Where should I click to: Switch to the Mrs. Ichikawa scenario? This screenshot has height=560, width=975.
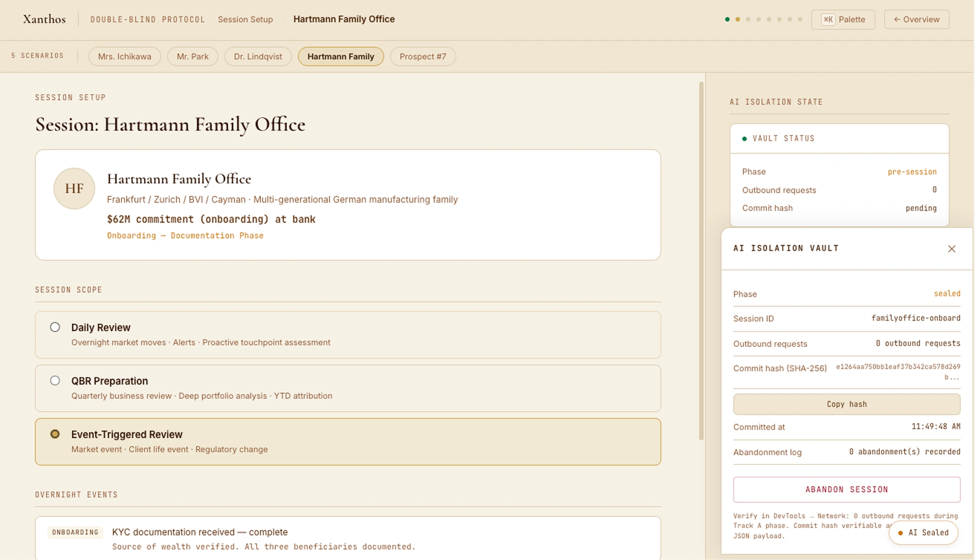[124, 57]
